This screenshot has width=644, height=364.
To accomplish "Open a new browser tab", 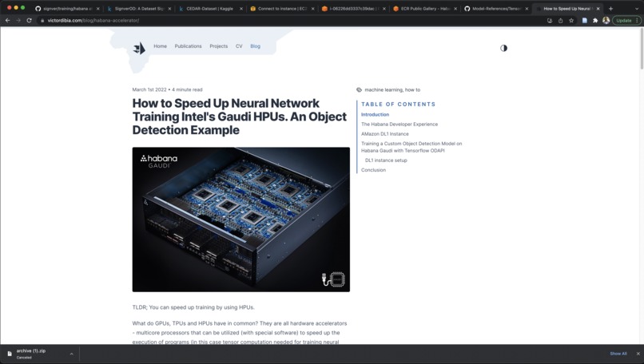I will (610, 8).
